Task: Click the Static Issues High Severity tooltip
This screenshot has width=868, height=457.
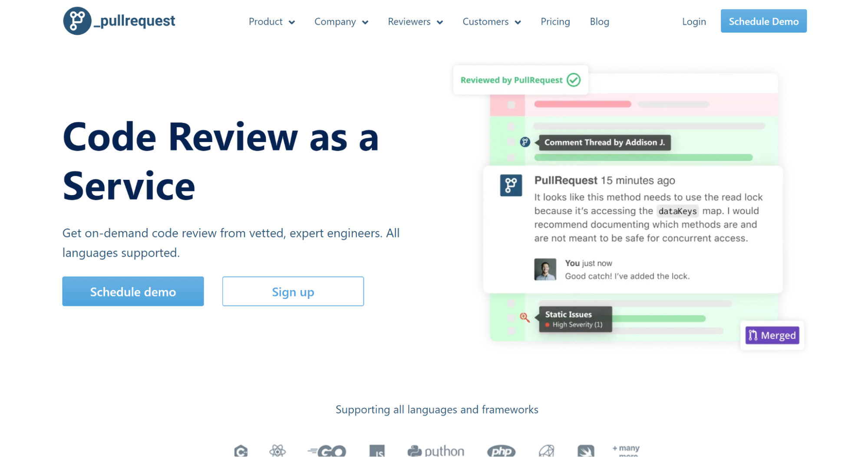Action: [x=575, y=319]
